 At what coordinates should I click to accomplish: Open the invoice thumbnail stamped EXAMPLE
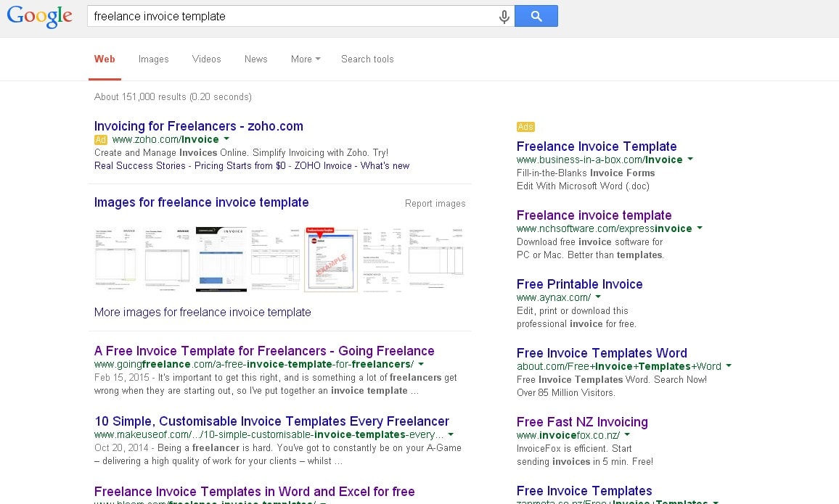click(331, 260)
